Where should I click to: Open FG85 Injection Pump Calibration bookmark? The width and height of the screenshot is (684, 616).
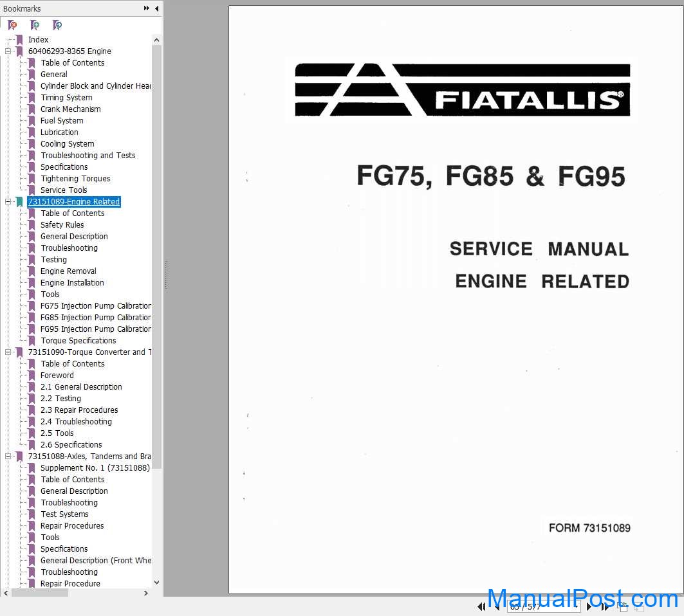point(96,318)
